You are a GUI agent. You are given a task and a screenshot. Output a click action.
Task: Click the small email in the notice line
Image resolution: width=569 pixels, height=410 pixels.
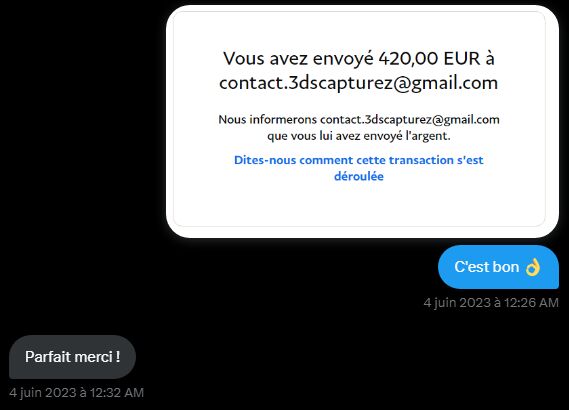click(410, 119)
